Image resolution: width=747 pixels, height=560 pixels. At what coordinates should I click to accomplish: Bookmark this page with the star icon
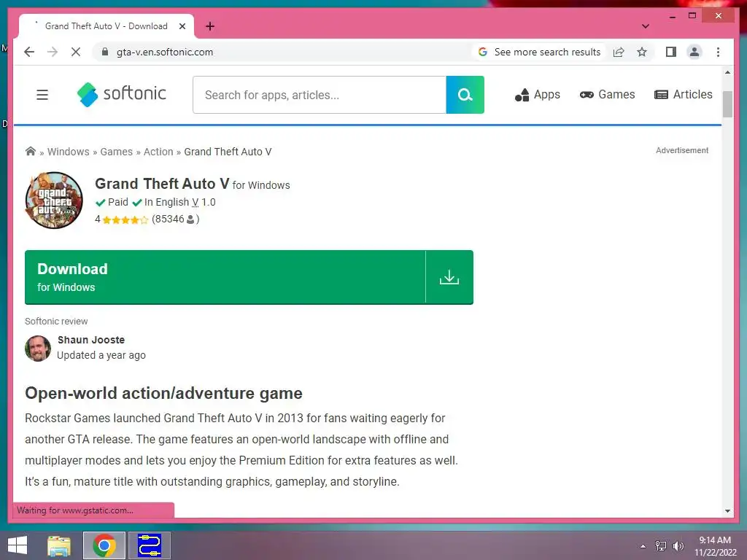(642, 52)
